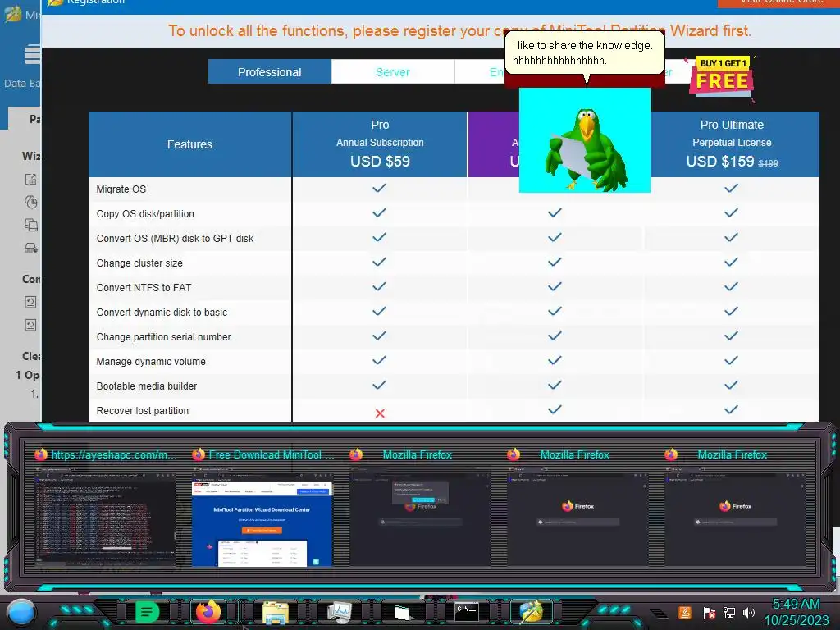840x630 pixels.
Task: Switch to the Server tab
Action: point(393,72)
